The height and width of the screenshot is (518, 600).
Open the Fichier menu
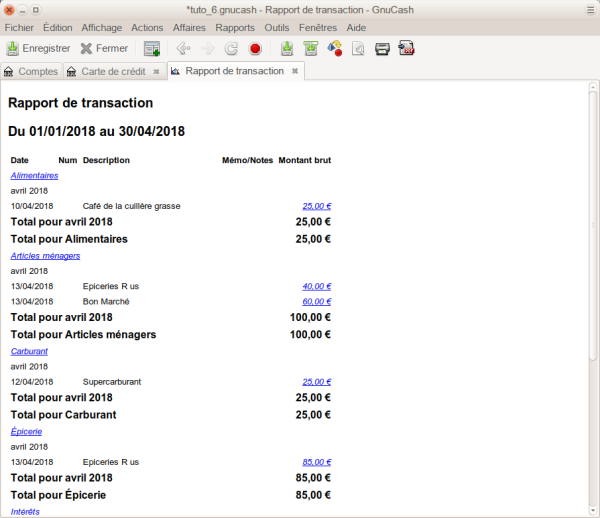[x=19, y=28]
